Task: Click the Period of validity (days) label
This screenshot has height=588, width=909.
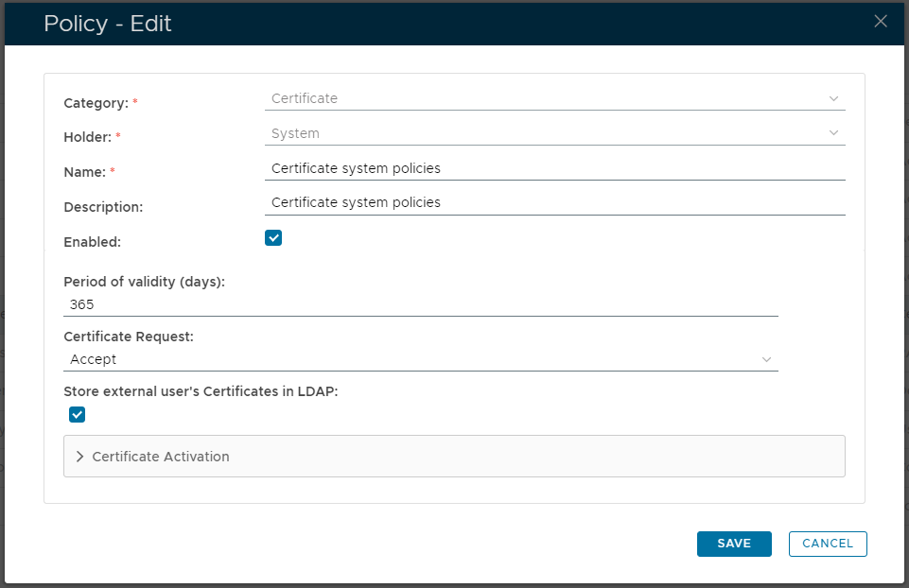Action: coord(144,282)
